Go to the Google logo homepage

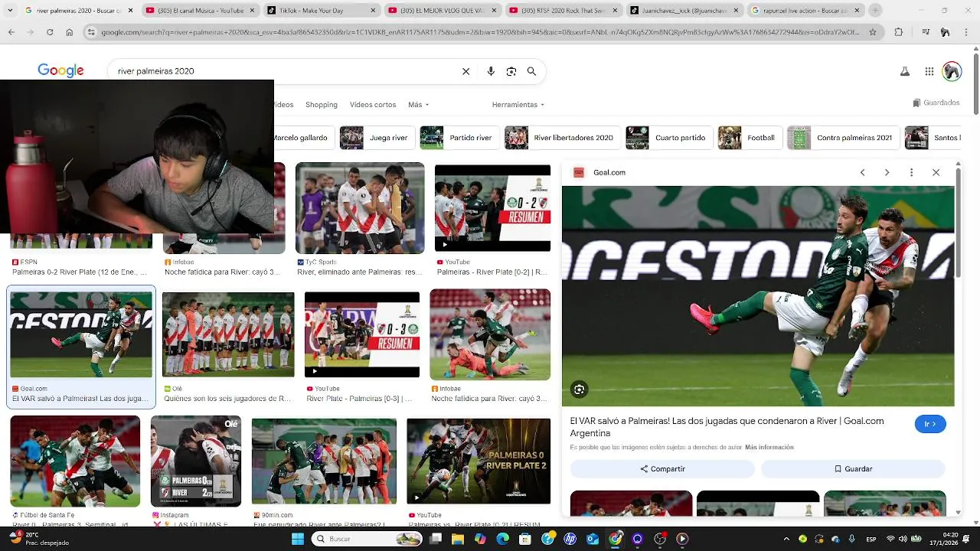(60, 70)
